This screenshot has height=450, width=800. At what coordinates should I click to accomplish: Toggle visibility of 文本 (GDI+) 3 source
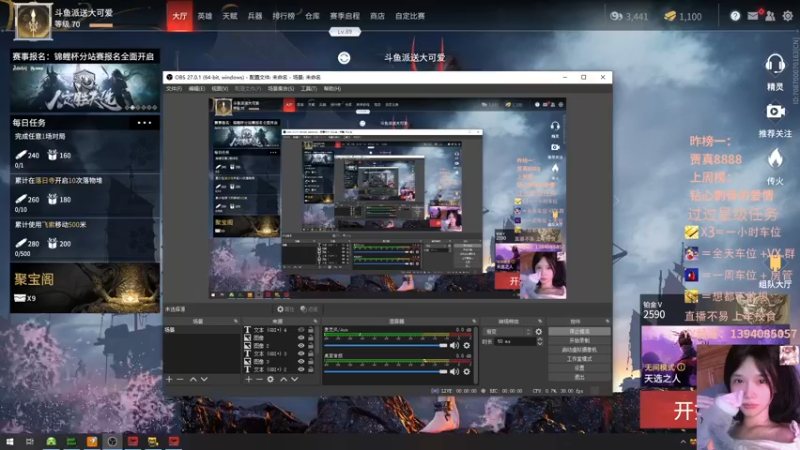click(x=301, y=353)
